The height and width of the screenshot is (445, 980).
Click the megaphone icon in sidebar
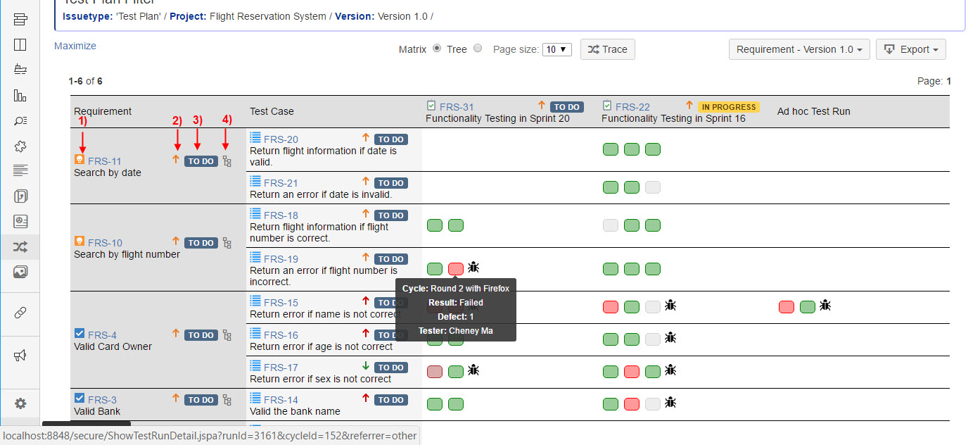tap(20, 356)
